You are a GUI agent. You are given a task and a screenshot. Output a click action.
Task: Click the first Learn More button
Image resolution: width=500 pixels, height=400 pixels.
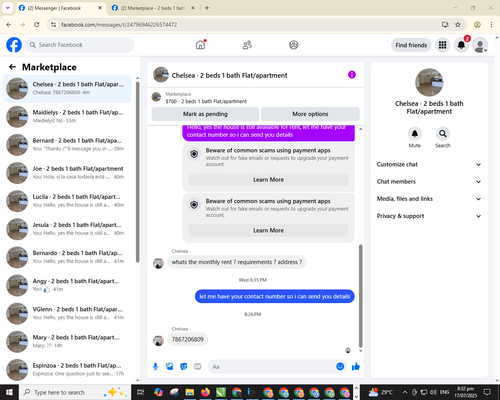[268, 180]
